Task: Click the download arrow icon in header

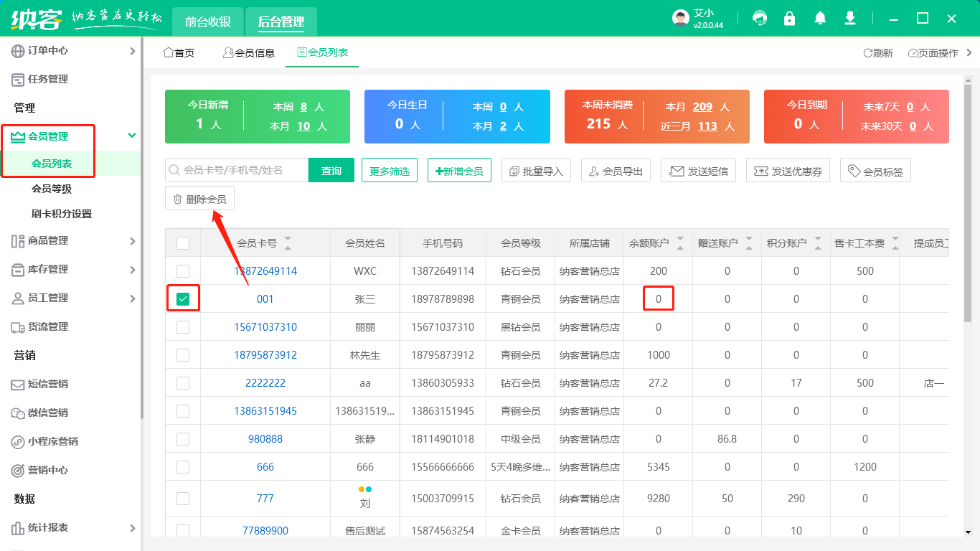Action: 850,18
